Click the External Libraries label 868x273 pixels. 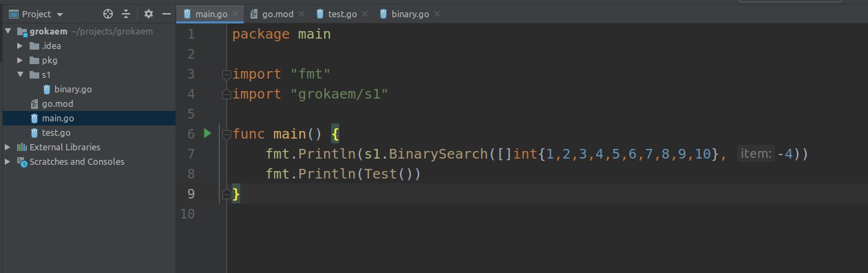pos(65,148)
